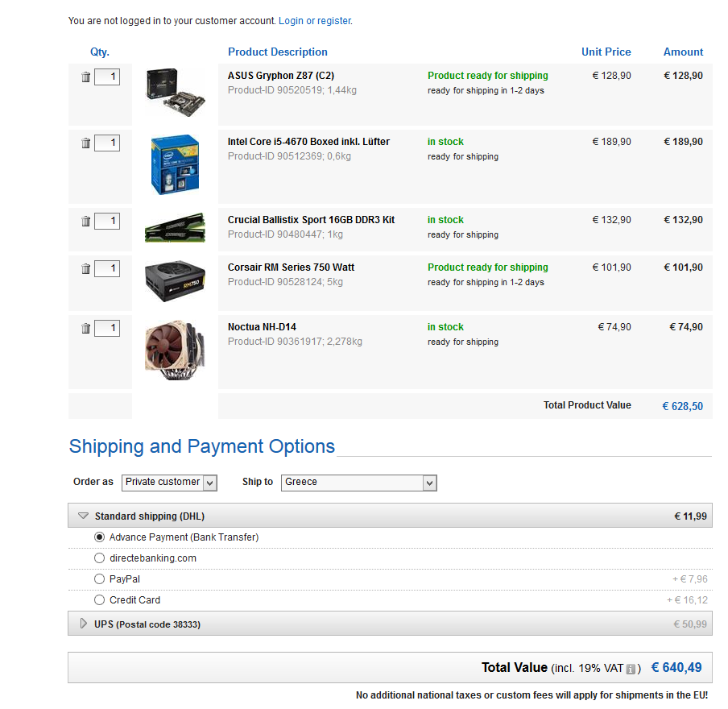Click Product-ID 90528124 text

275,281
